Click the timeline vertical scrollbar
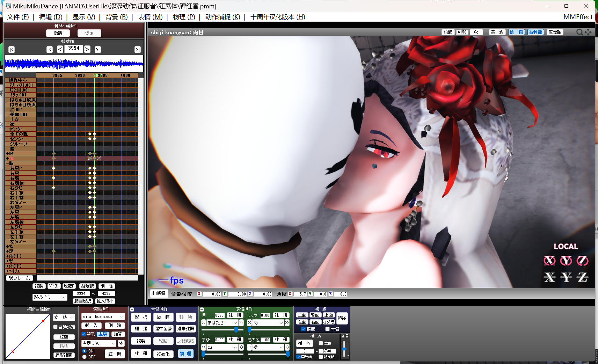The image size is (598, 364). coord(141,176)
